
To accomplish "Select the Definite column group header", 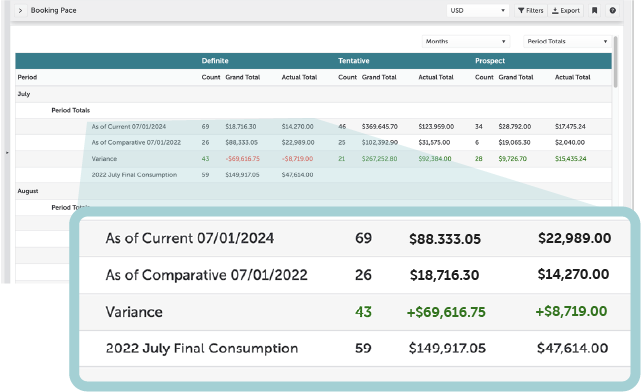I will tap(215, 61).
